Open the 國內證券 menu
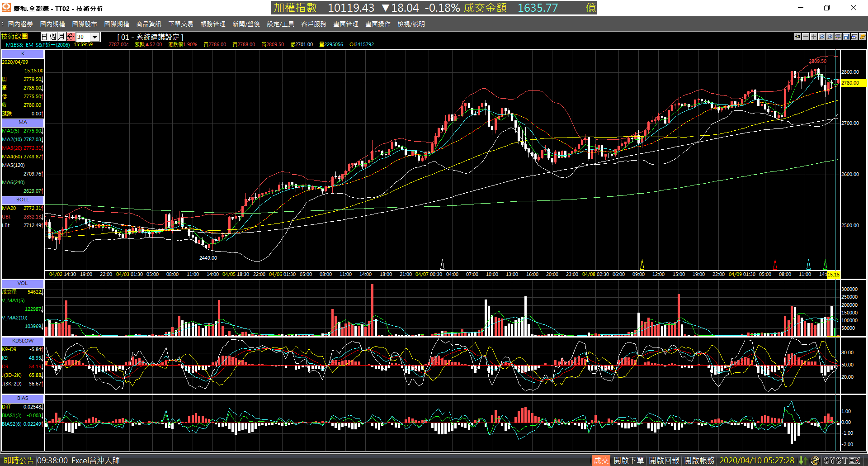Image resolution: width=868 pixels, height=466 pixels. point(20,24)
